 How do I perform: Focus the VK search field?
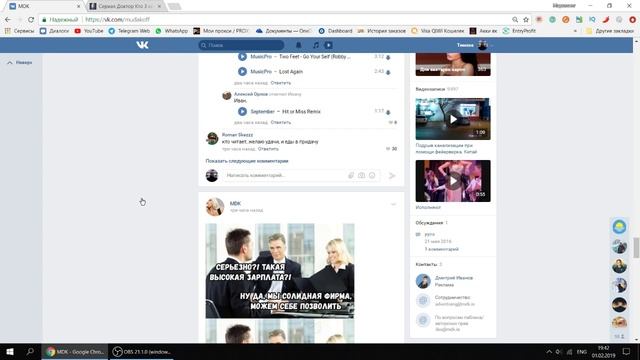point(241,45)
